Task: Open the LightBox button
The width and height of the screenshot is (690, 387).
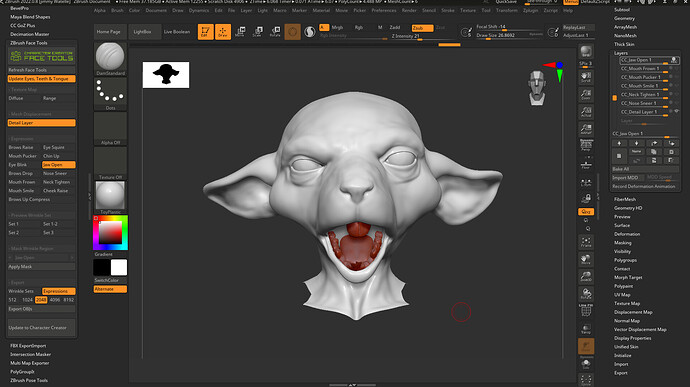Action: point(143,32)
